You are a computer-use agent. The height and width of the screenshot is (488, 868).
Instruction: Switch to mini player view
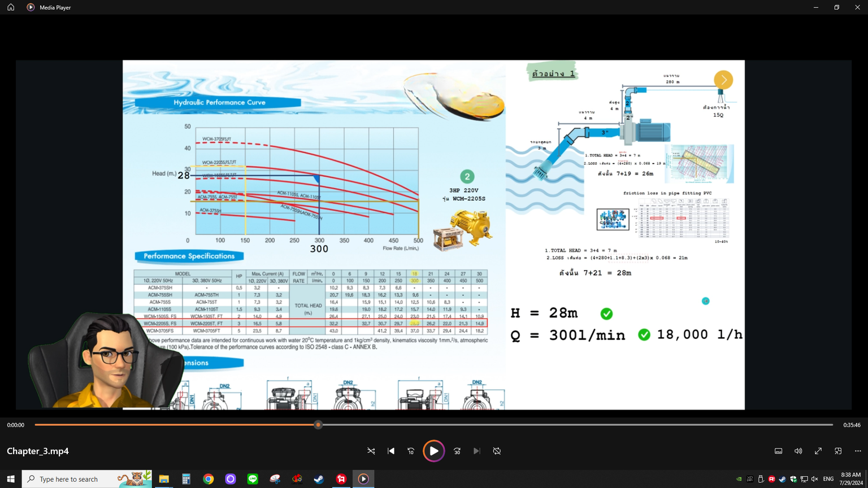tap(838, 451)
